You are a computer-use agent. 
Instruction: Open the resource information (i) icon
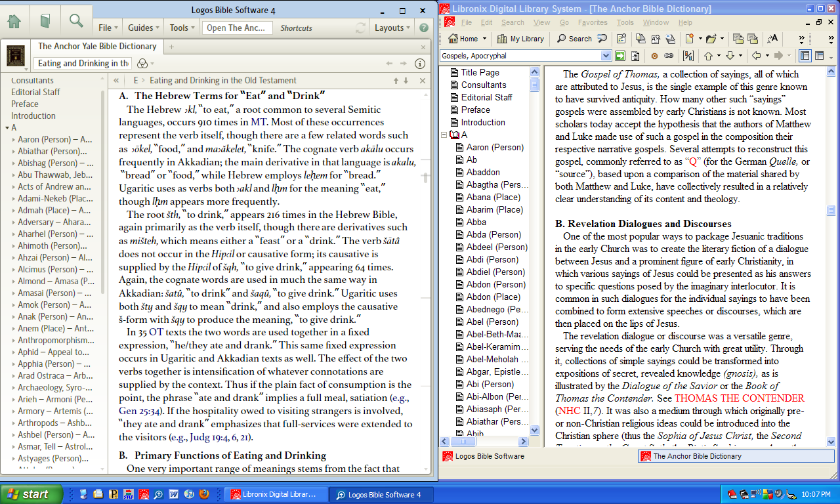coord(421,64)
